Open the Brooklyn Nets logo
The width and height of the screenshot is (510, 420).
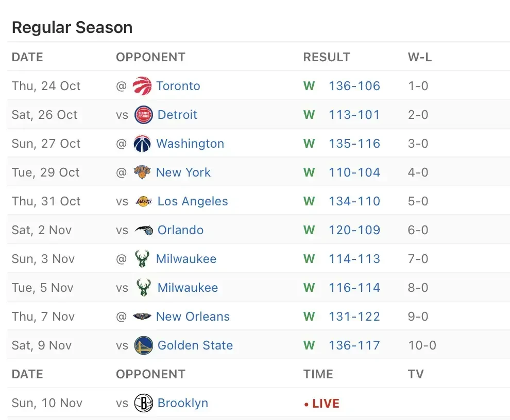pos(143,403)
